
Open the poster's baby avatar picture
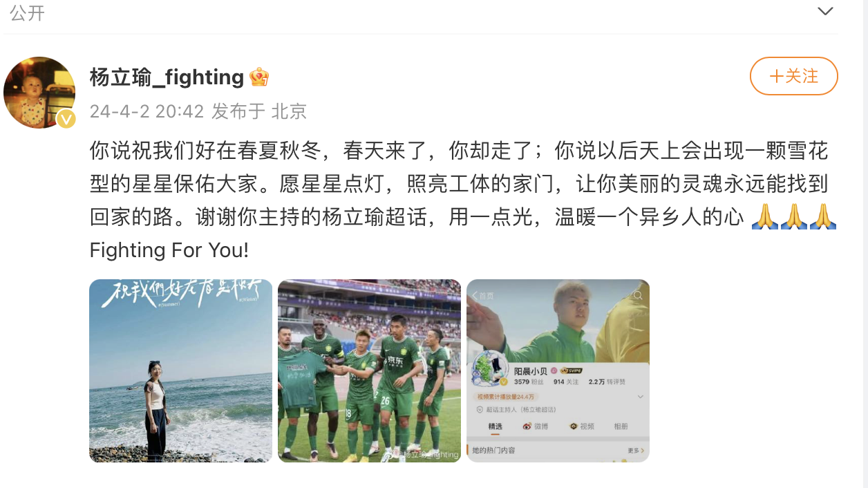(x=39, y=93)
